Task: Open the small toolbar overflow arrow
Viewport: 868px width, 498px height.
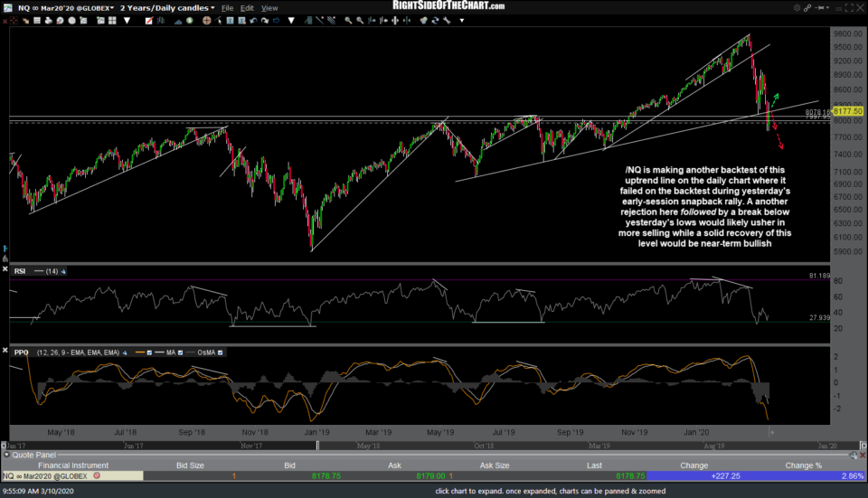Action: [462, 21]
